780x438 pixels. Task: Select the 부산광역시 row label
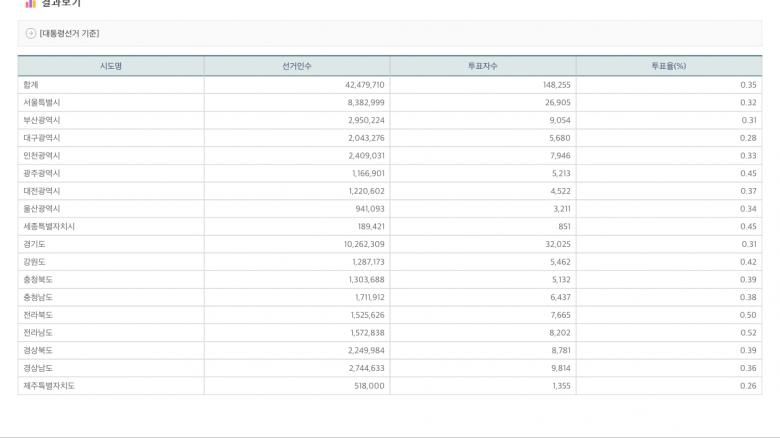coord(41,120)
